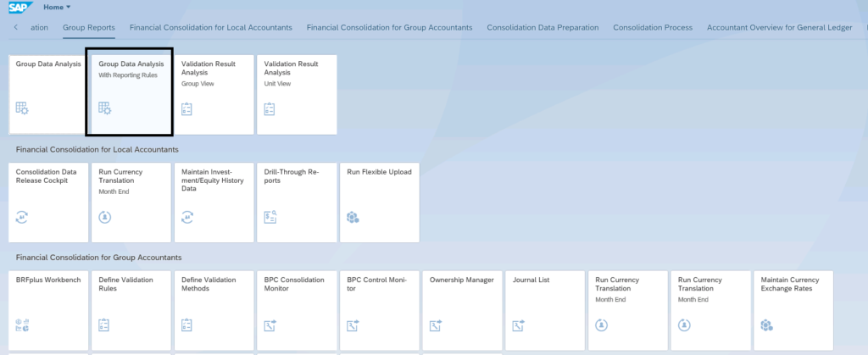Viewport: 868px width, 355px height.
Task: Click charts icon on BRFplus Workbench tile
Action: point(22,325)
